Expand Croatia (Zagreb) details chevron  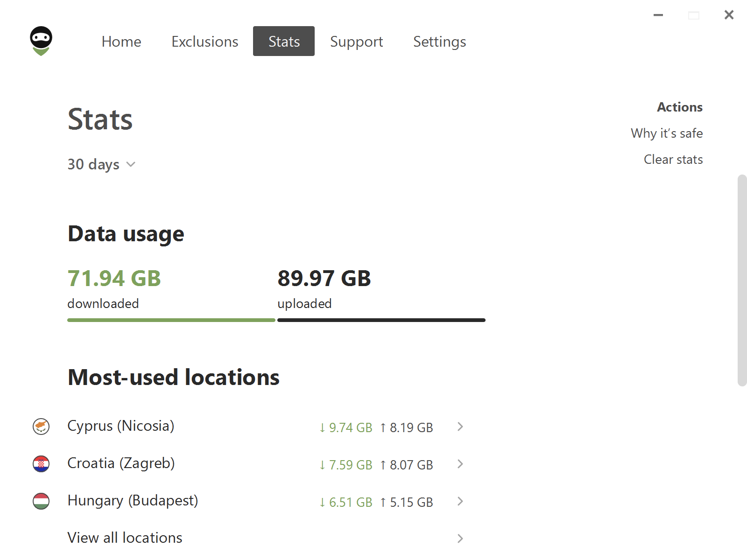[x=460, y=464]
